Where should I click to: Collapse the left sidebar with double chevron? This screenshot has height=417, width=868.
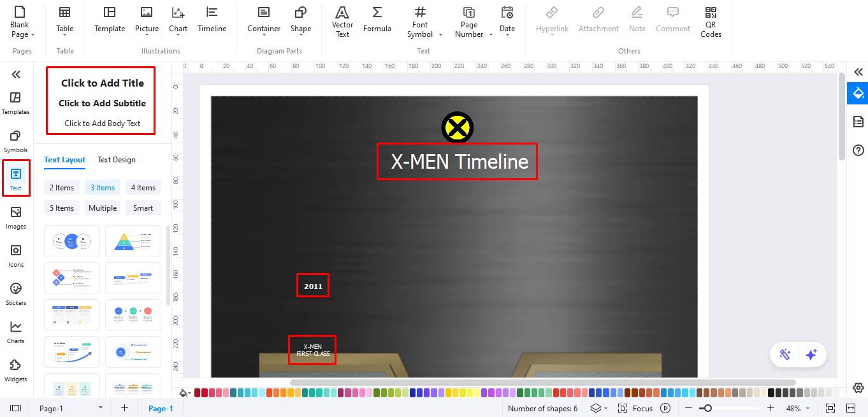pos(16,74)
